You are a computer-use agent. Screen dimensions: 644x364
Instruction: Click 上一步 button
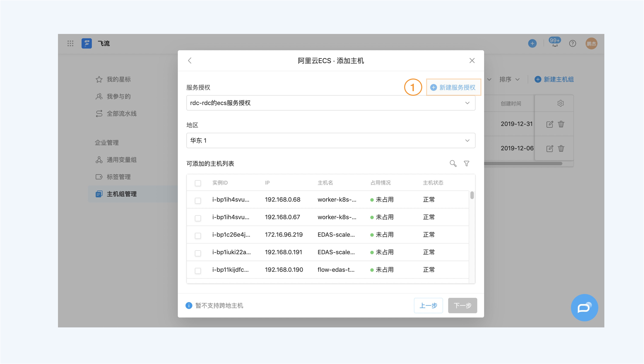coord(428,305)
